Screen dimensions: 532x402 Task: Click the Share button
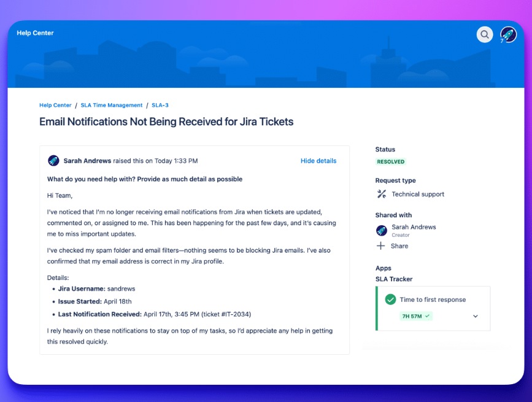399,245
